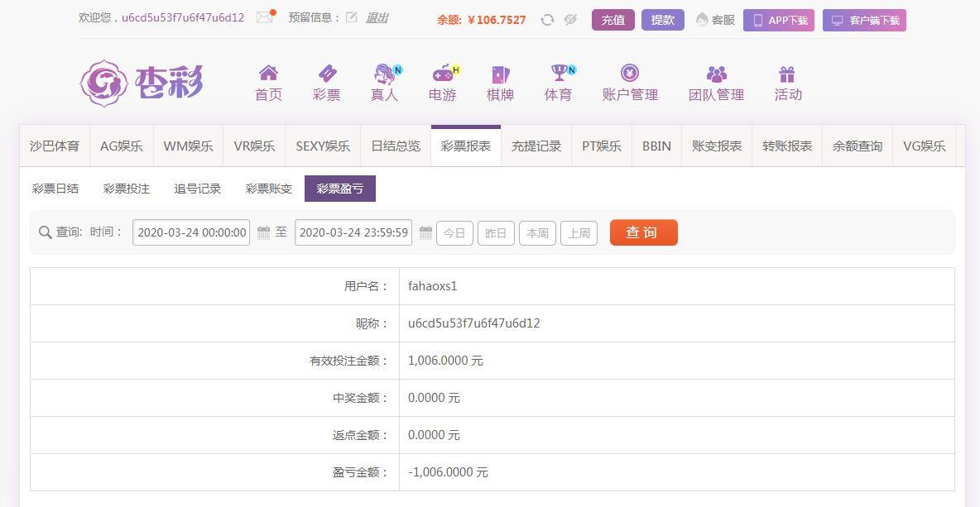This screenshot has height=507, width=980.
Task: Switch to AG娱乐 tab
Action: [121, 146]
